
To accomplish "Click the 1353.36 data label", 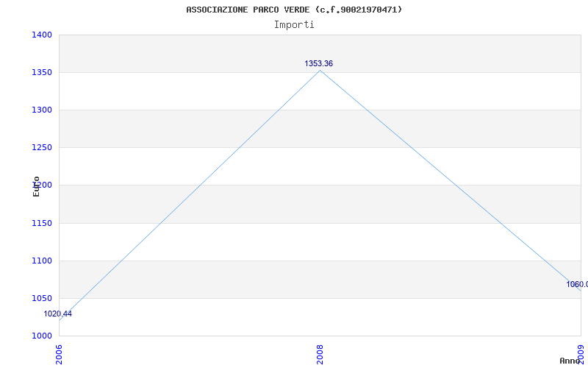I will coord(318,63).
